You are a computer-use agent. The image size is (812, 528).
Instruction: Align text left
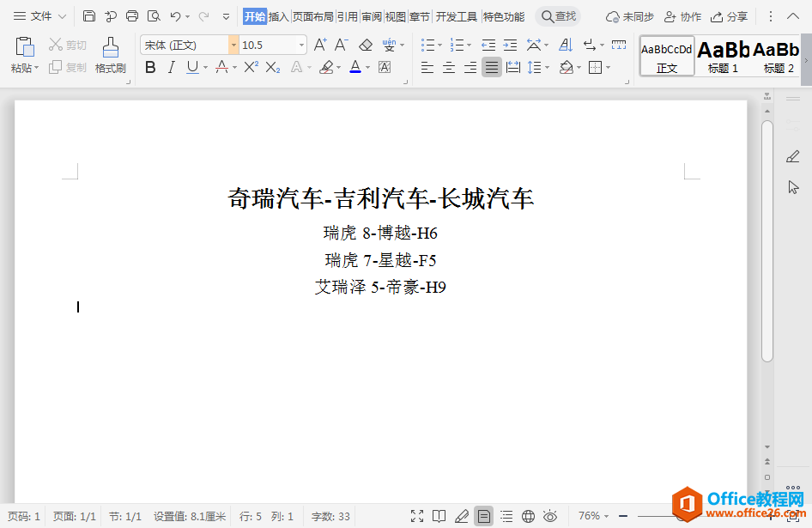pos(427,67)
